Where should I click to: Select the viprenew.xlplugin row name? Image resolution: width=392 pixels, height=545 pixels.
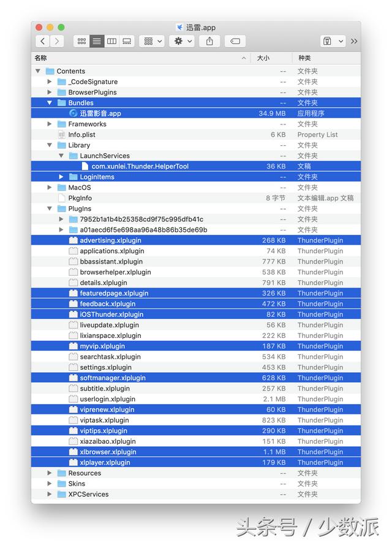point(107,410)
